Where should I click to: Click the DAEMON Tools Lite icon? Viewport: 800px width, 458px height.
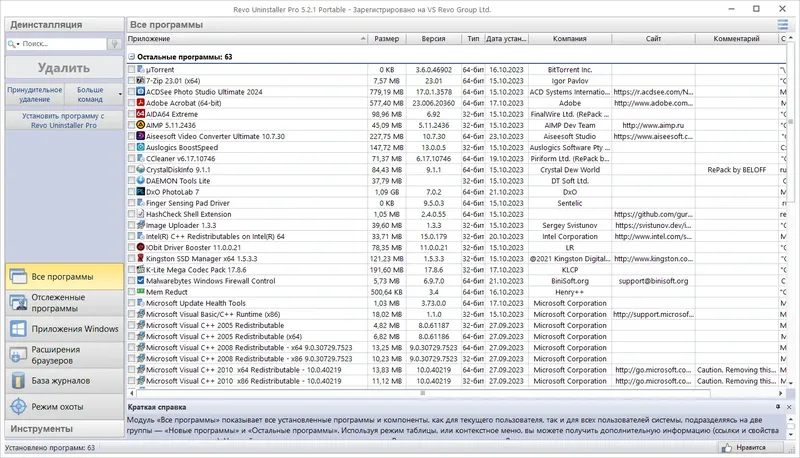141,181
